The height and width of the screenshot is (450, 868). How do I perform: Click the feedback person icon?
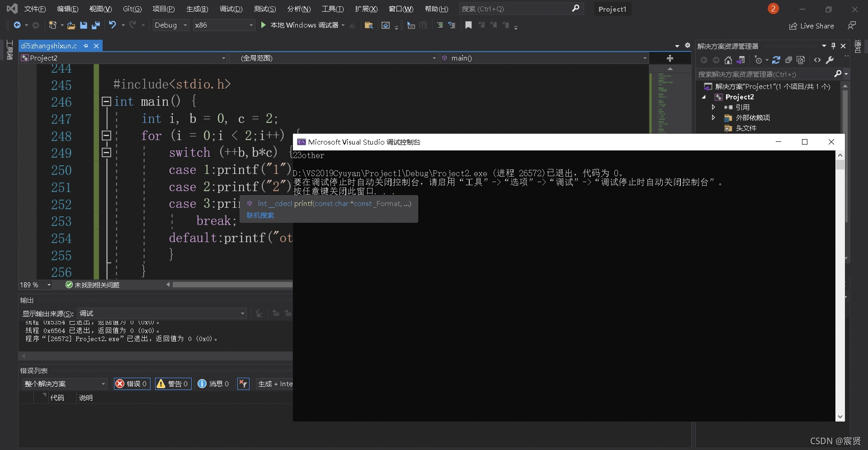pos(851,26)
